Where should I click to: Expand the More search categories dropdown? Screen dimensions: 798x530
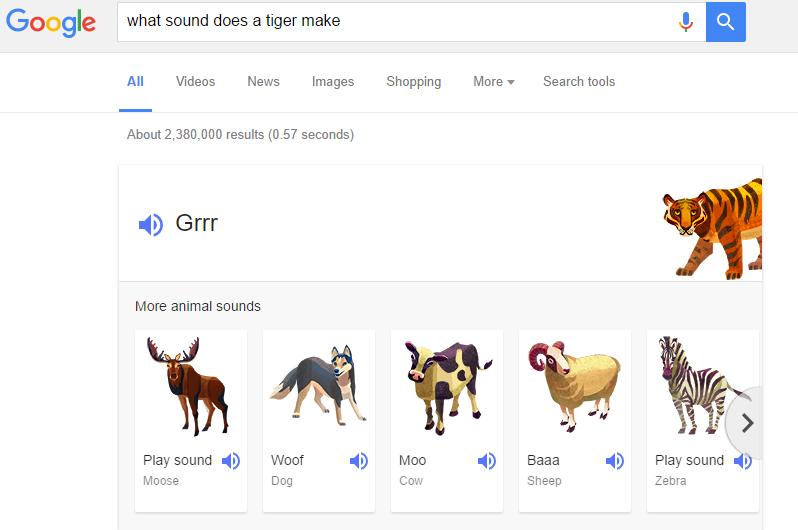pos(494,81)
